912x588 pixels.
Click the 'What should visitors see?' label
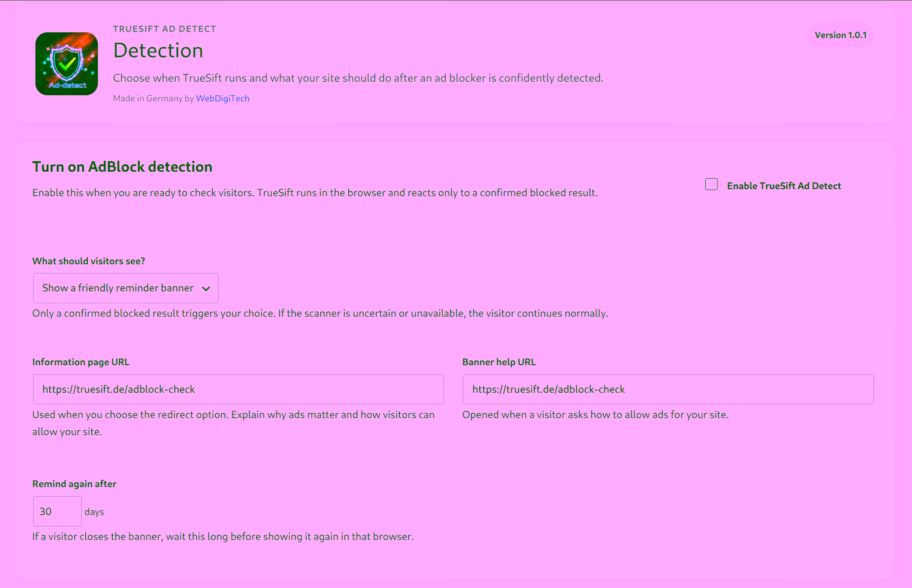click(x=89, y=261)
